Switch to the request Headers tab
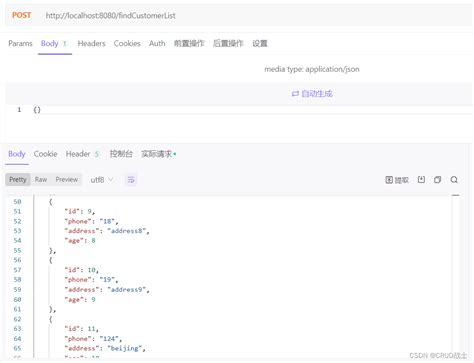474x363 pixels. 91,43
